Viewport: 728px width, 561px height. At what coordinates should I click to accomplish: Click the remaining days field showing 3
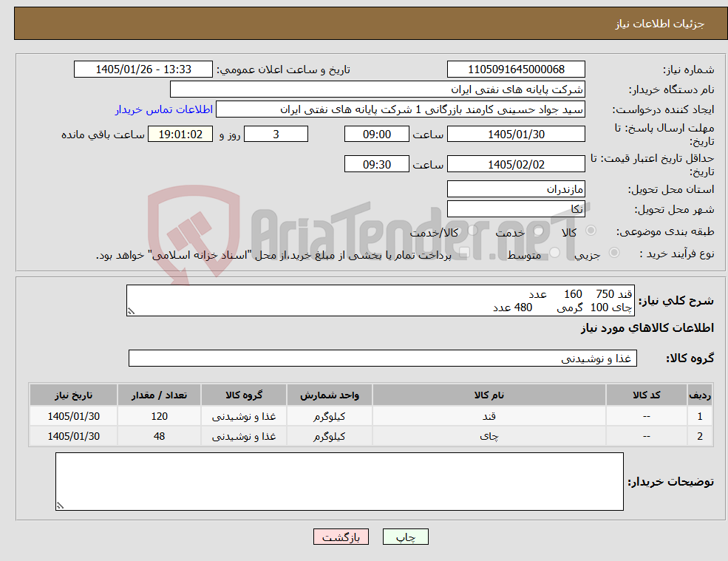point(276,135)
